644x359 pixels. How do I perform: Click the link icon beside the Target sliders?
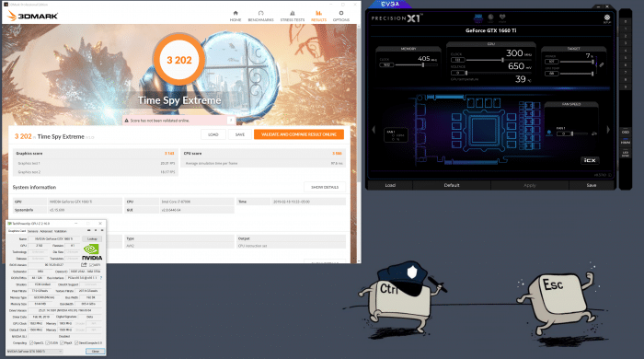[x=602, y=64]
